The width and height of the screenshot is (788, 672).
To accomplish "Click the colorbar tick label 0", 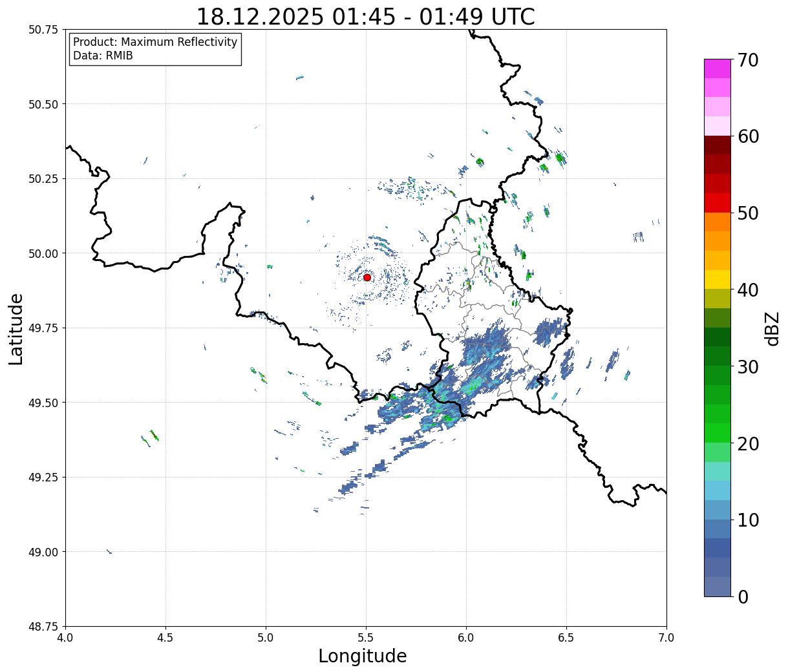I will coord(743,596).
